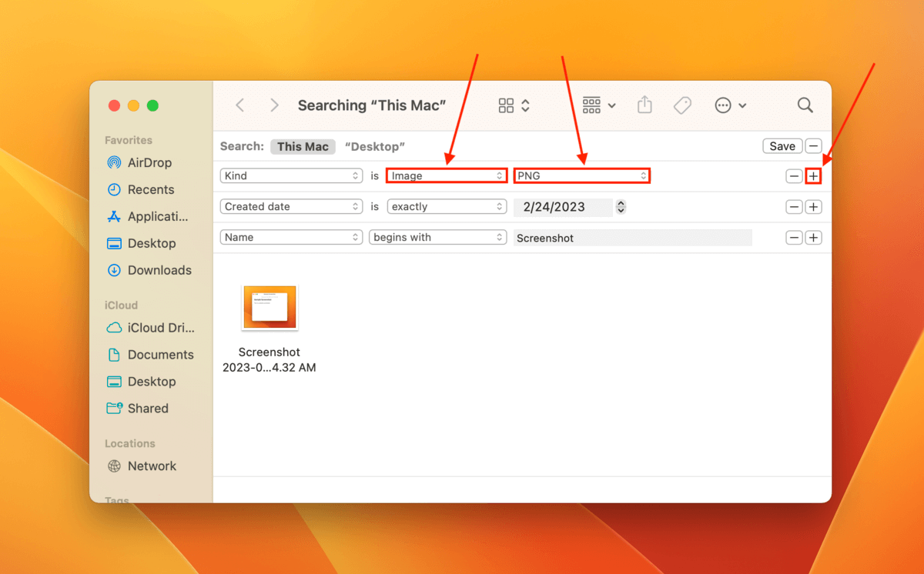Screen dimensions: 924x574
Task: Open the Group By toolbar menu
Action: [x=599, y=105]
